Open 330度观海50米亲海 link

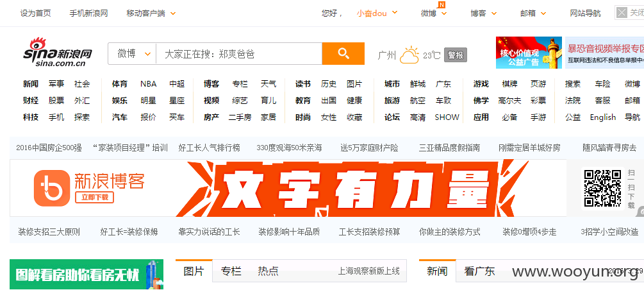(x=289, y=148)
